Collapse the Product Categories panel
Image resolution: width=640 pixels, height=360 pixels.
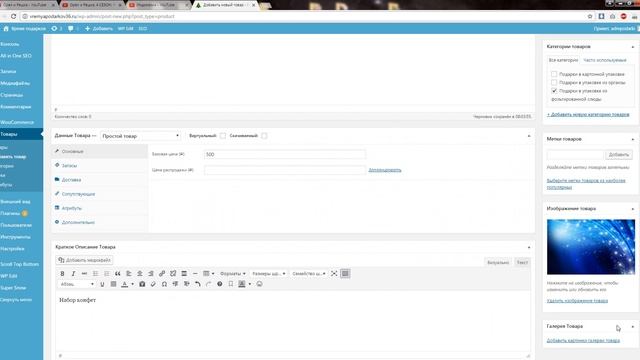pos(633,47)
